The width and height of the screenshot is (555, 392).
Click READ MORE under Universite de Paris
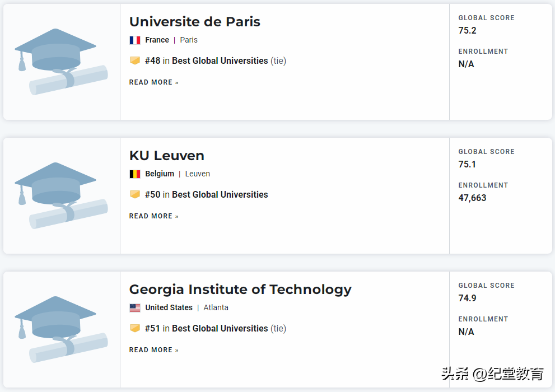click(x=153, y=82)
